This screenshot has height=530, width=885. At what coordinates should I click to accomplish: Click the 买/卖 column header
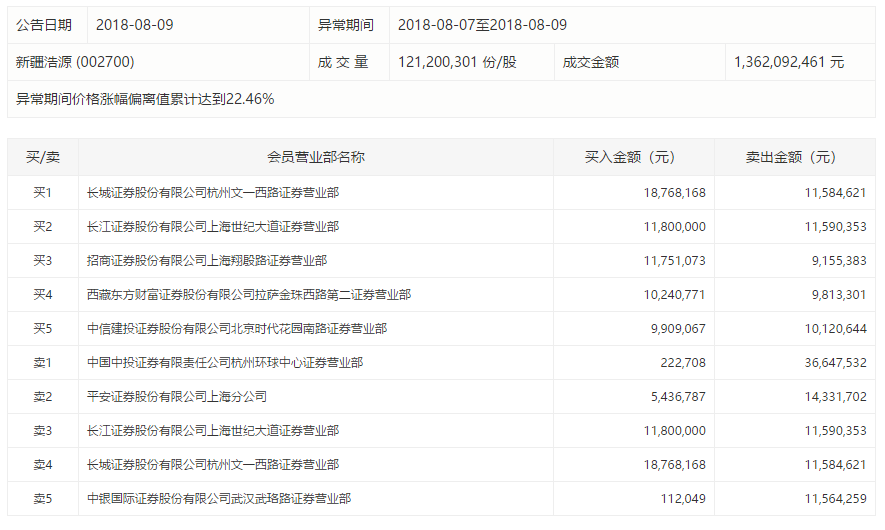[43, 157]
